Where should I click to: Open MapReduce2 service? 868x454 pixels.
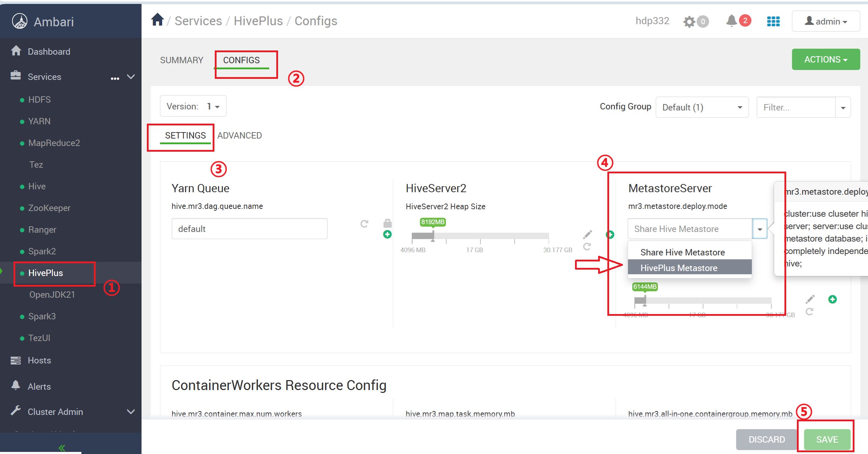pos(54,143)
